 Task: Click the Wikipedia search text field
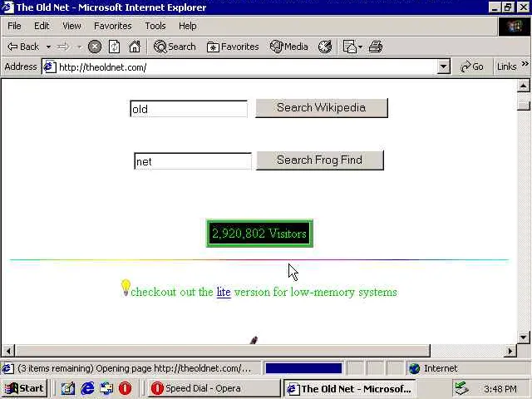189,109
